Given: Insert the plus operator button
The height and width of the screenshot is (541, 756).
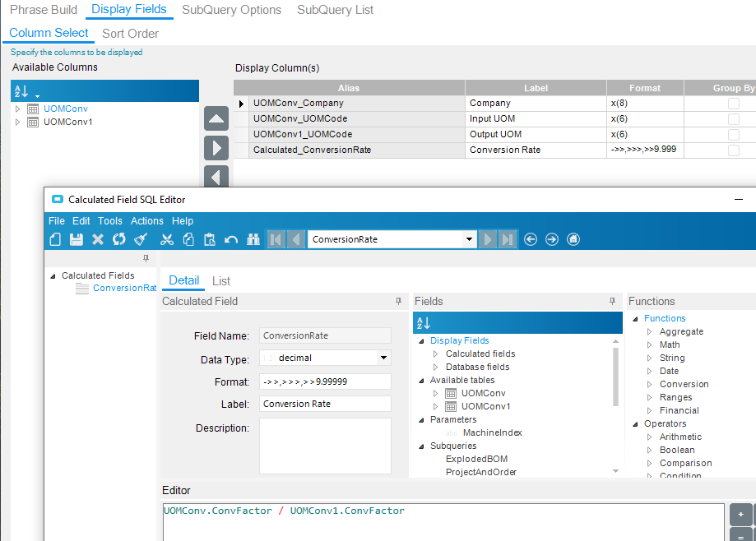Looking at the screenshot, I should [x=740, y=515].
